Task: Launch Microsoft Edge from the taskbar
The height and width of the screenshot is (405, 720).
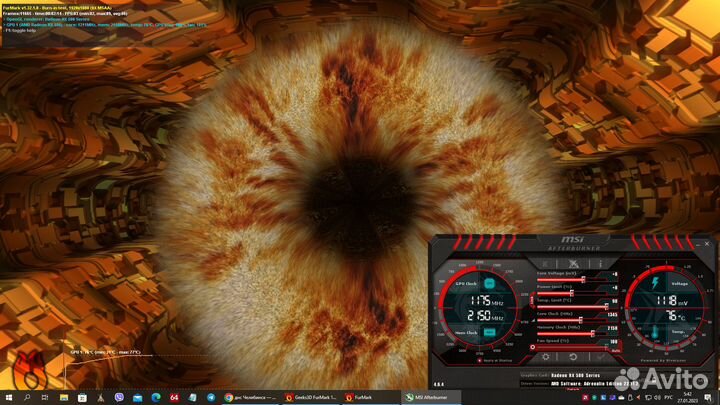Action: [156, 397]
